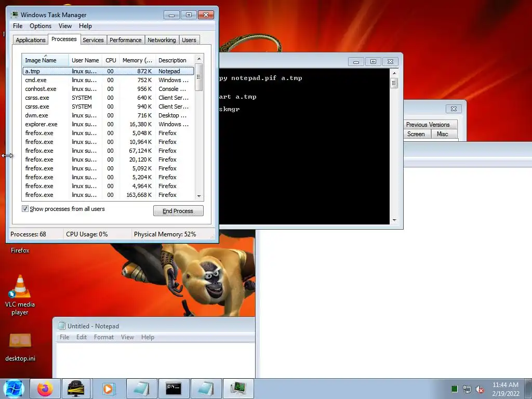
Task: Select the Processes tab
Action: [x=64, y=39]
